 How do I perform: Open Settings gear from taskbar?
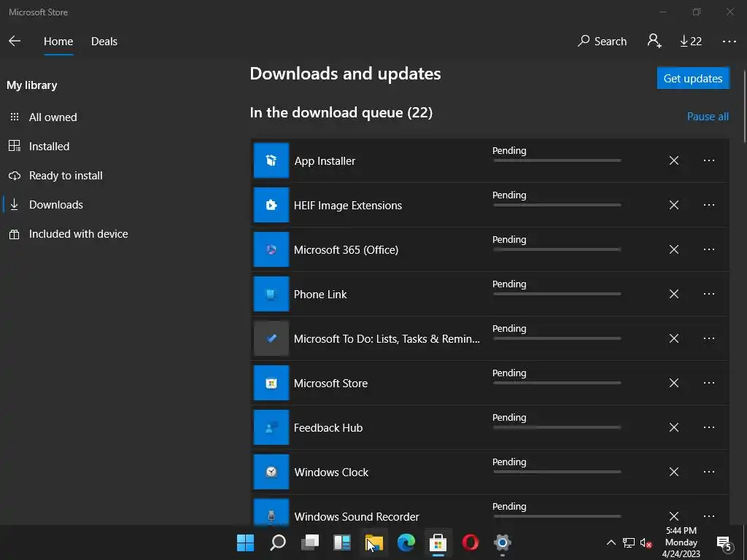[502, 542]
